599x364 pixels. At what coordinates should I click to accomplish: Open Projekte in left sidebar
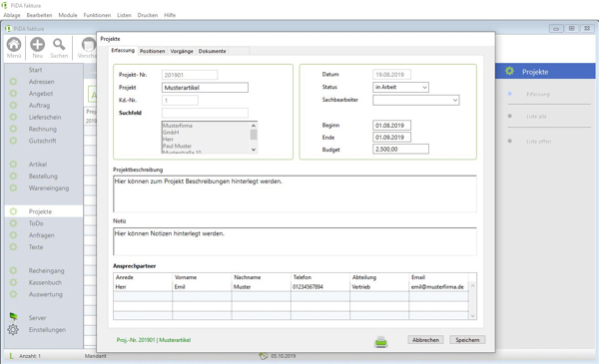click(40, 211)
